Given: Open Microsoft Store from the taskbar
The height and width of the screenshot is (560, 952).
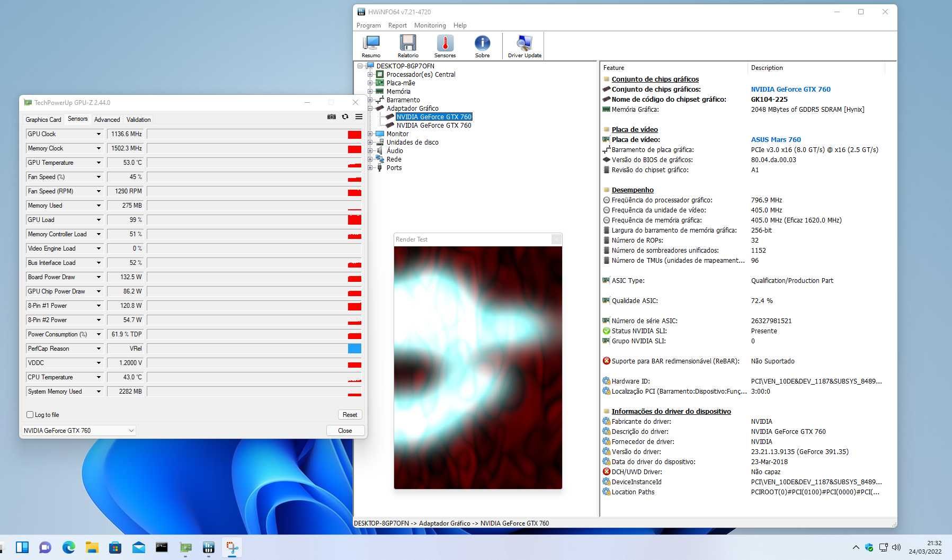Looking at the screenshot, I should [x=115, y=547].
